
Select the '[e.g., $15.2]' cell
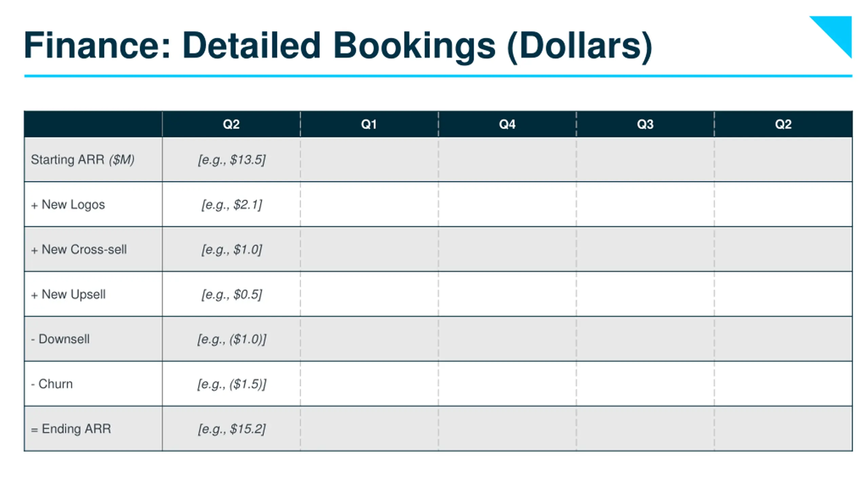click(x=232, y=429)
